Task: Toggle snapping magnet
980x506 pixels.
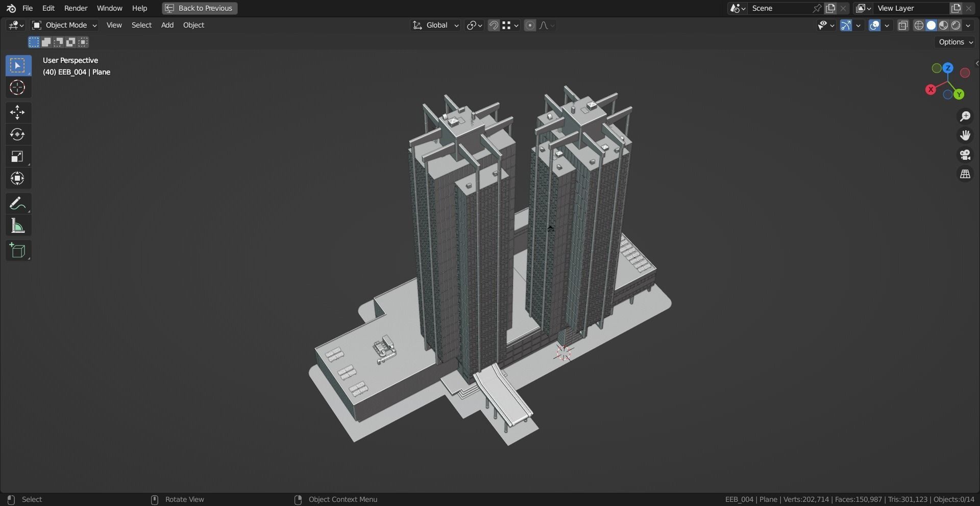Action: (x=494, y=25)
